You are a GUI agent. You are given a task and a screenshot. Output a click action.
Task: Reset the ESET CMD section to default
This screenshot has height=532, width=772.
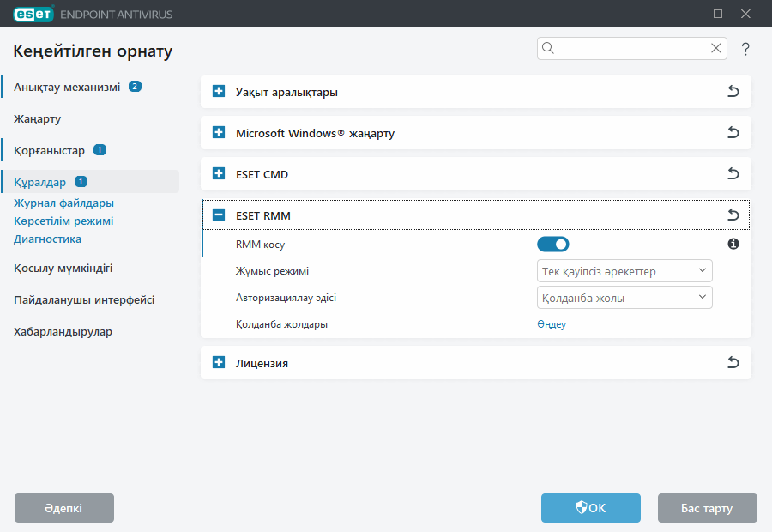[x=733, y=174]
